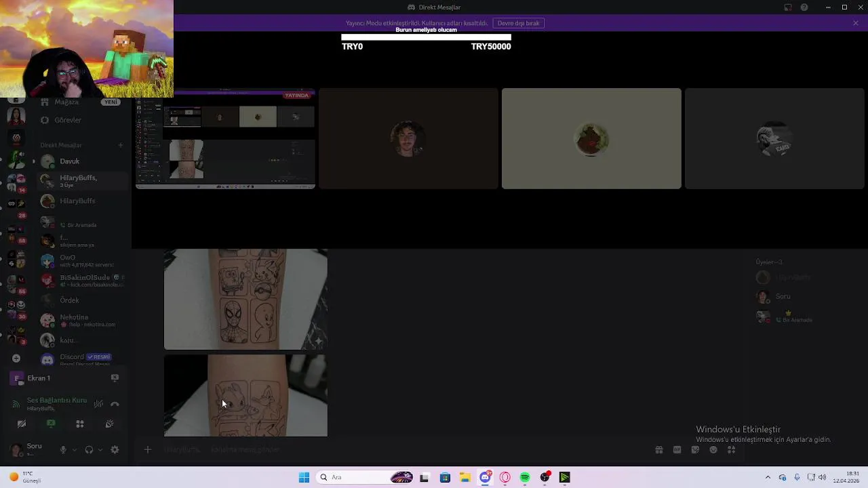Mute the microphone

63,449
